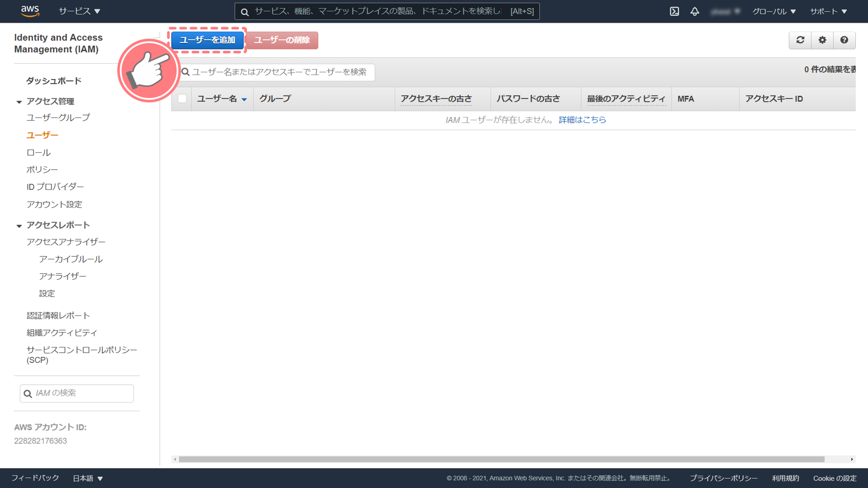This screenshot has height=488, width=868.
Task: Open アーカイブルール in the sidebar
Action: pyautogui.click(x=71, y=259)
